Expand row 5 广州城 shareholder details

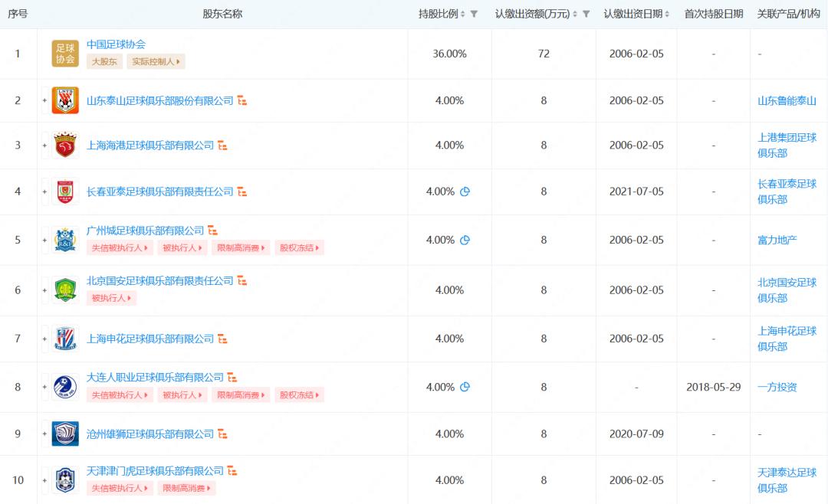click(44, 240)
